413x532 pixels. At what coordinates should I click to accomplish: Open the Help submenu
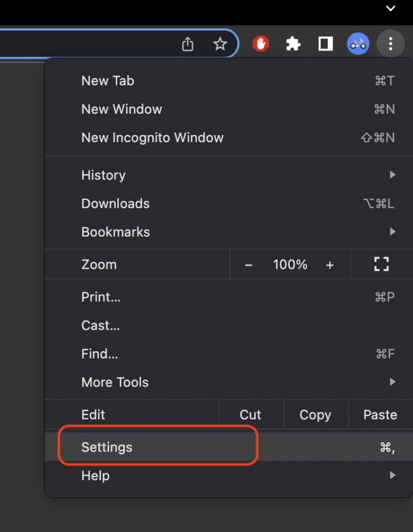[96, 476]
